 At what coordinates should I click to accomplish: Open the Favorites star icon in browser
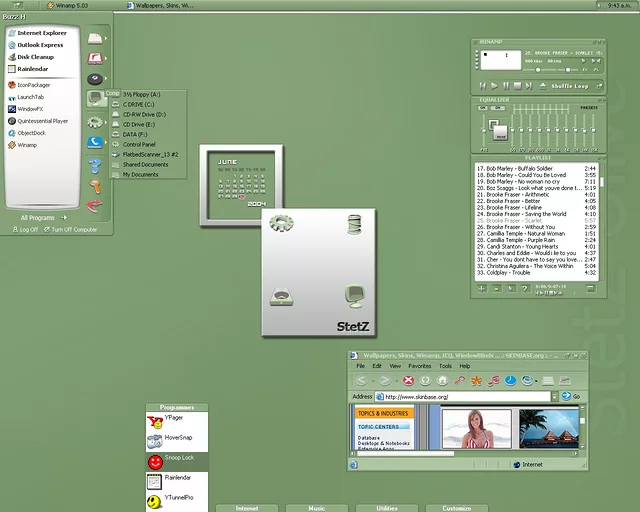[478, 380]
